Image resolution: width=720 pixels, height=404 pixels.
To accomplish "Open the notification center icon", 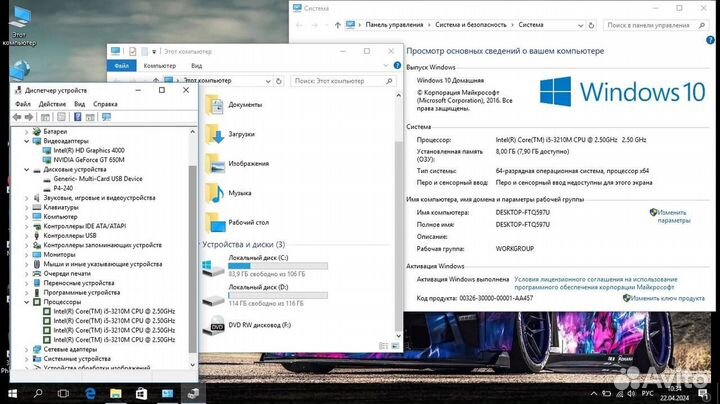I will (x=703, y=393).
